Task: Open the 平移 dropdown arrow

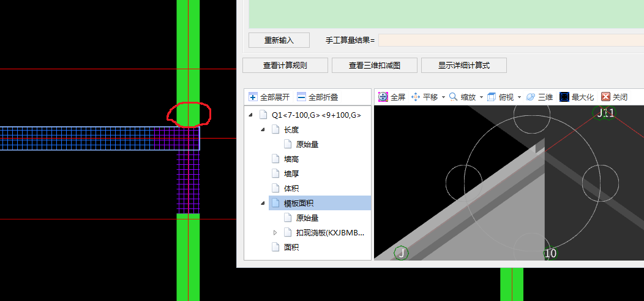Action: coord(444,97)
